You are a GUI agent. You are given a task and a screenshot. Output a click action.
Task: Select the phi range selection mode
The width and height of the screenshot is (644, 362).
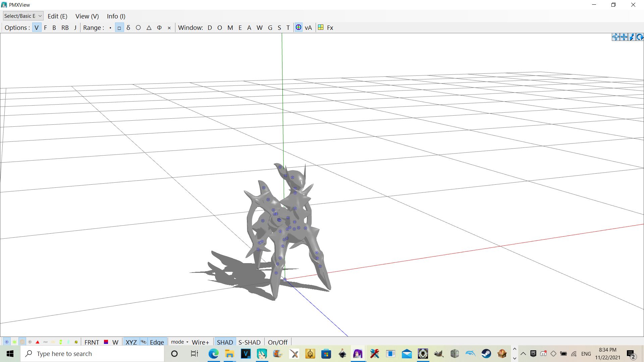point(159,28)
